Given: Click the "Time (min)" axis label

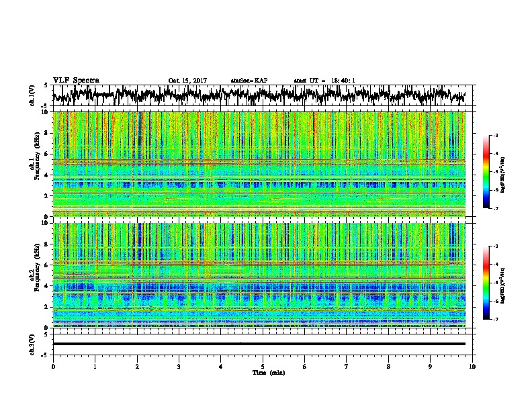Looking at the screenshot, I should pos(269,373).
